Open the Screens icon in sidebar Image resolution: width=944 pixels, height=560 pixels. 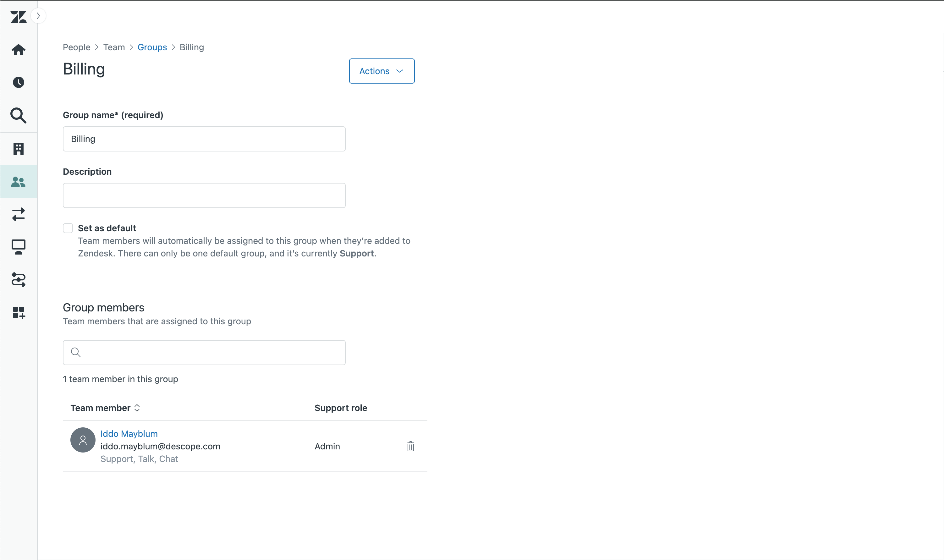pos(18,247)
